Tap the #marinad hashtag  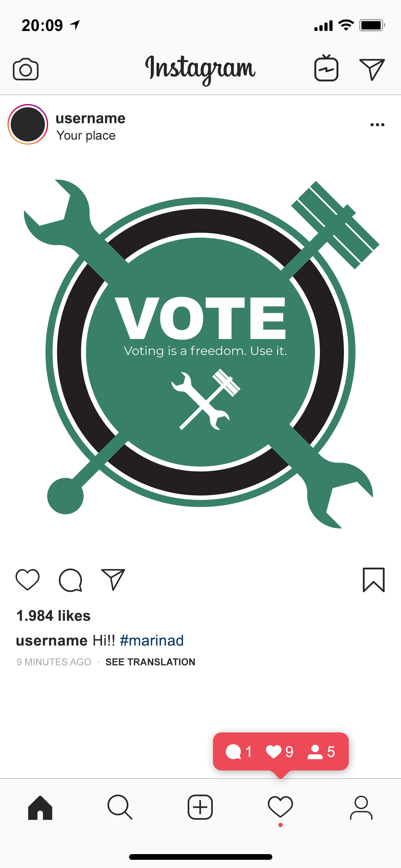(x=152, y=640)
